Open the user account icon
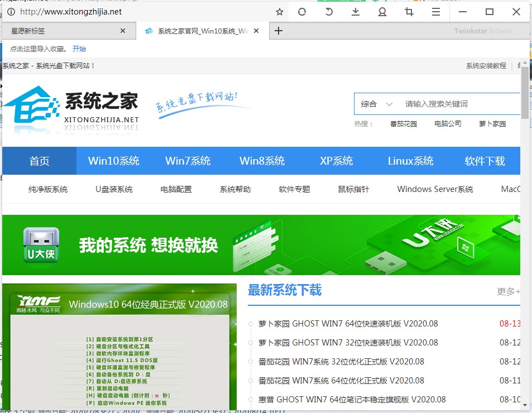Screen dimensions: 532x413 pos(382,12)
